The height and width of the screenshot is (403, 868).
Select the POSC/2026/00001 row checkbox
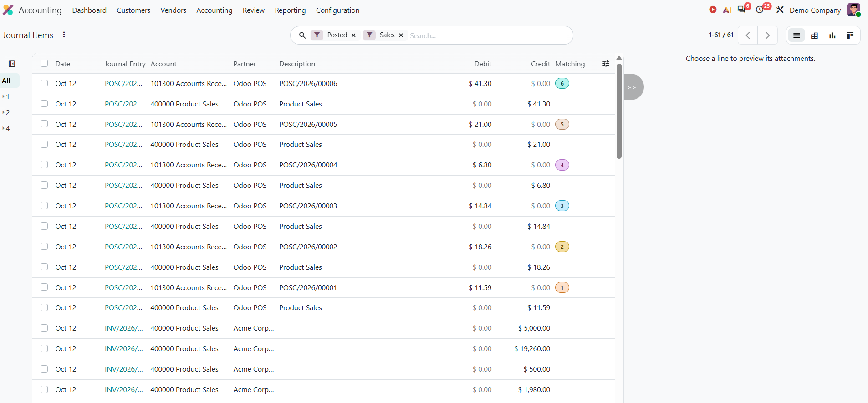pyautogui.click(x=44, y=287)
